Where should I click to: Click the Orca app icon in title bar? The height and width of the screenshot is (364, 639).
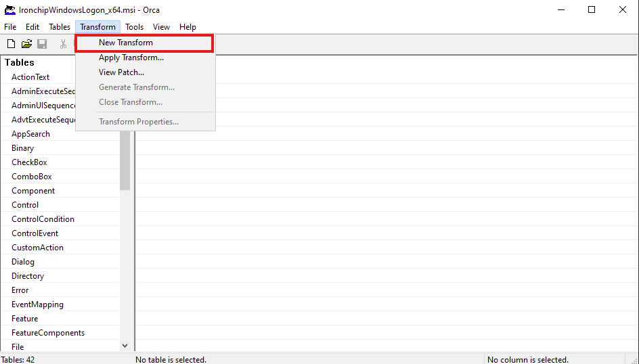(10, 9)
